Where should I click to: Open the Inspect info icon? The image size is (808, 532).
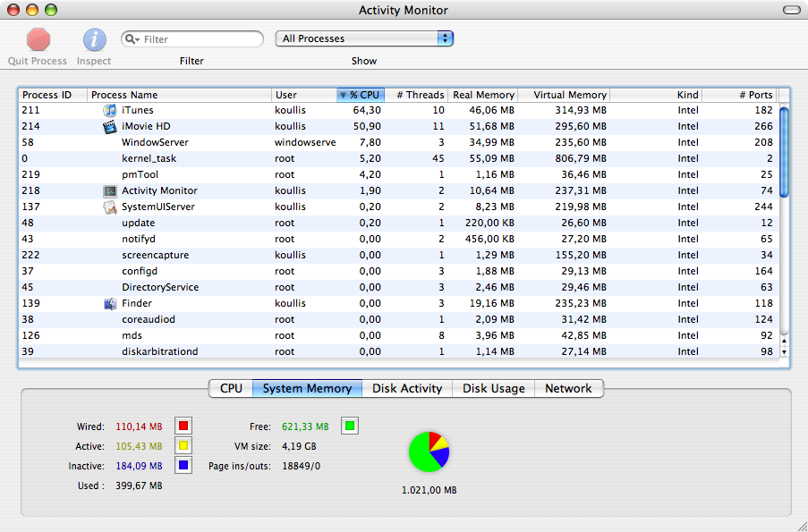coord(94,39)
